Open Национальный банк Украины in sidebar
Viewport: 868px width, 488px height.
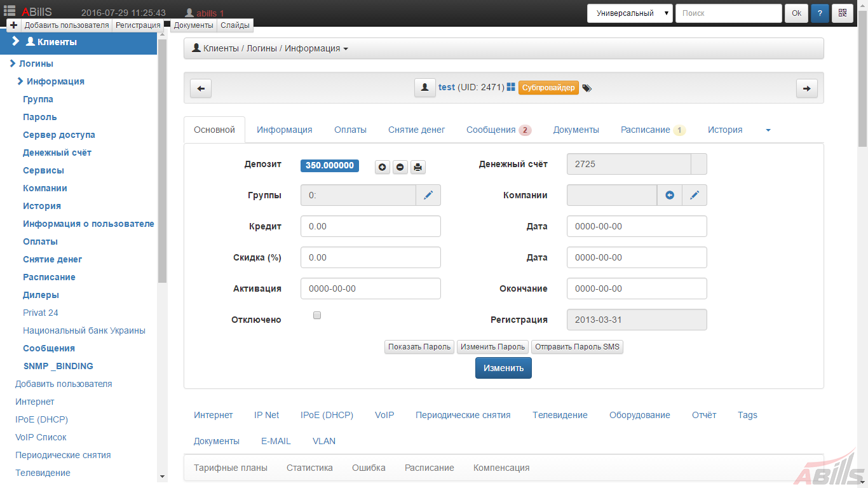pos(84,330)
